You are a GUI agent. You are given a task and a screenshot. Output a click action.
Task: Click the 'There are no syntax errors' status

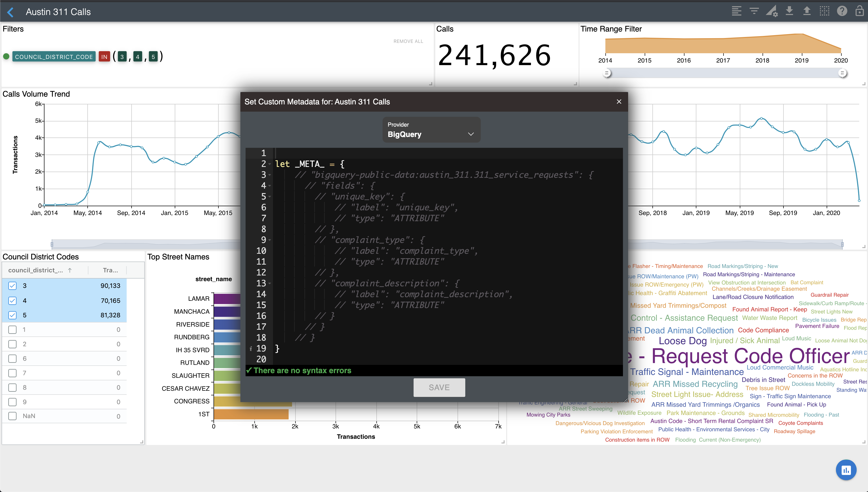(x=302, y=371)
